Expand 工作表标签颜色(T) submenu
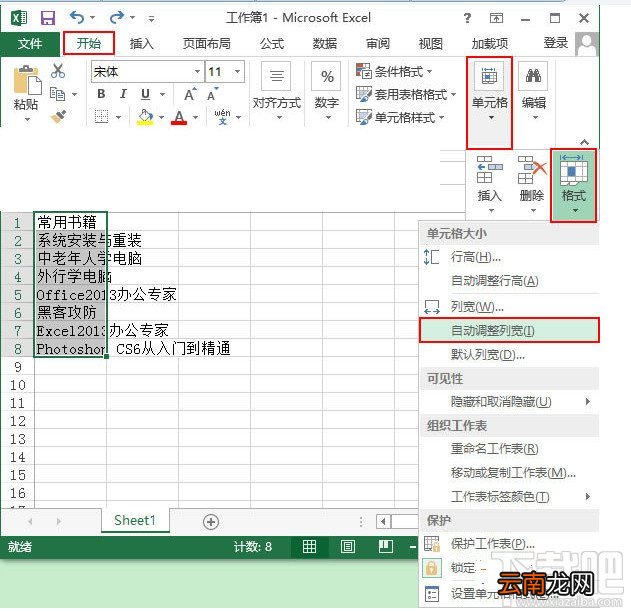631x612 pixels. click(509, 497)
